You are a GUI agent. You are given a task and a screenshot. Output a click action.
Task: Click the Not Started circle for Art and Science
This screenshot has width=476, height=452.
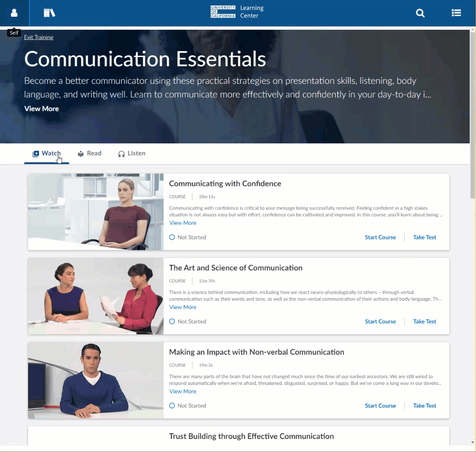(x=172, y=322)
